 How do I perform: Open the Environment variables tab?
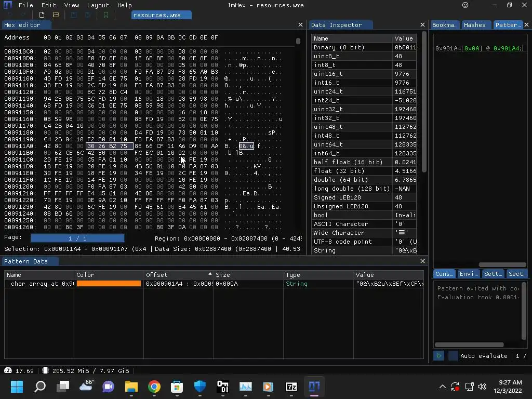tap(469, 274)
